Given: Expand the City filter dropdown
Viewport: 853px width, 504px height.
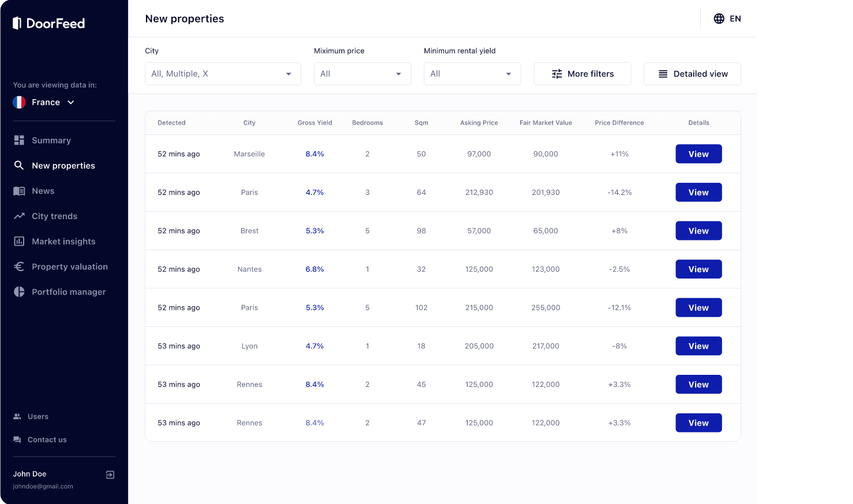Looking at the screenshot, I should point(223,74).
